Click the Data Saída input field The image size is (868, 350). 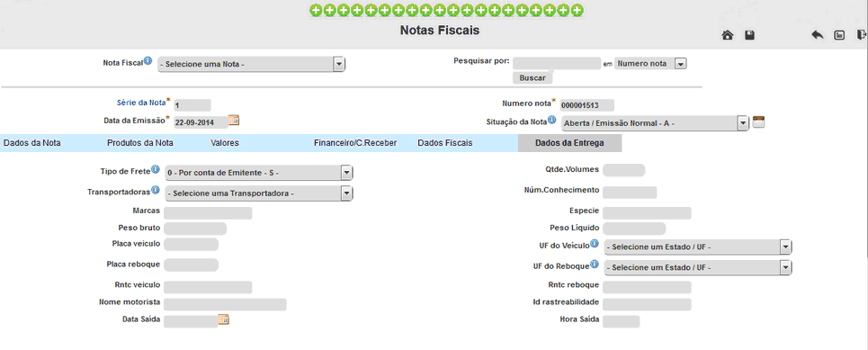[x=191, y=321]
